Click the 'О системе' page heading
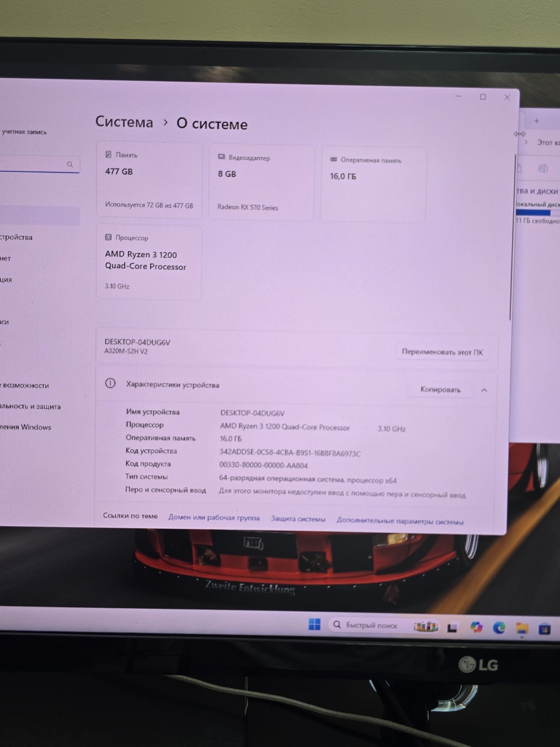 pyautogui.click(x=212, y=124)
